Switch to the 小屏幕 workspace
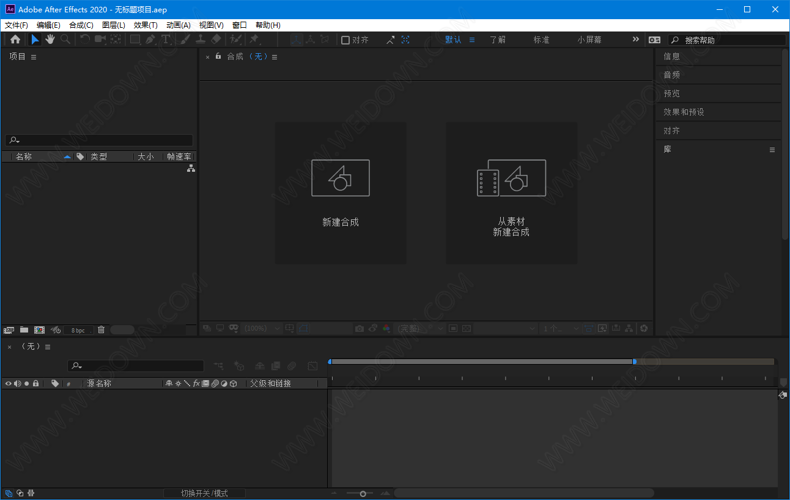790x500 pixels. (589, 40)
